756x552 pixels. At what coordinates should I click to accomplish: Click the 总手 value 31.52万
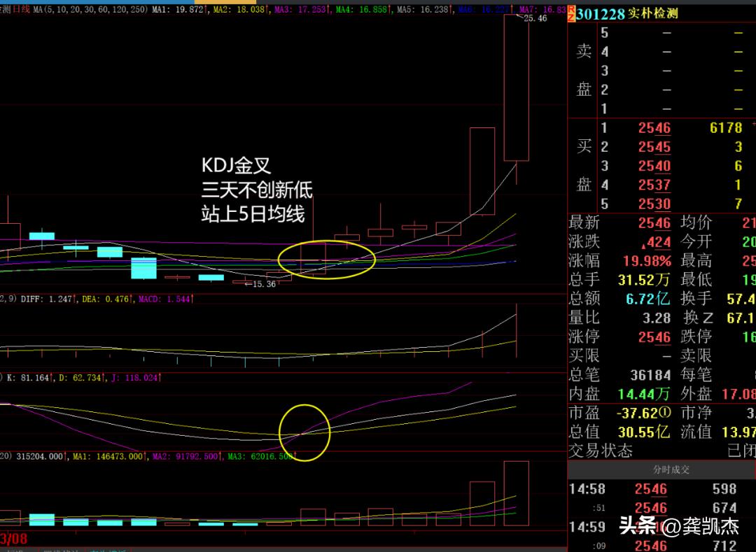click(x=644, y=280)
